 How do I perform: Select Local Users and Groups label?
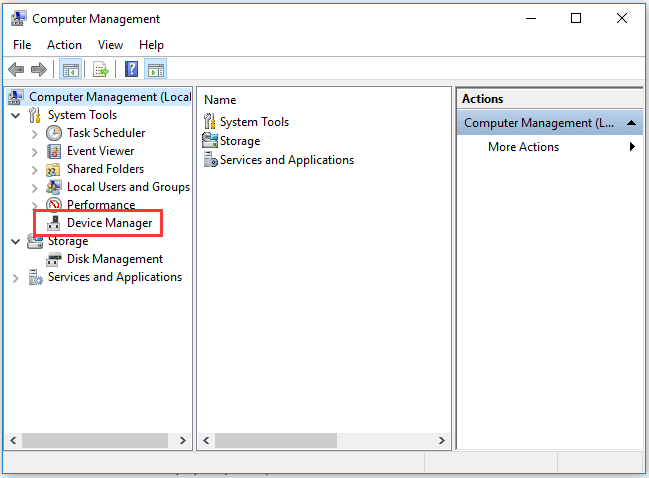point(128,187)
